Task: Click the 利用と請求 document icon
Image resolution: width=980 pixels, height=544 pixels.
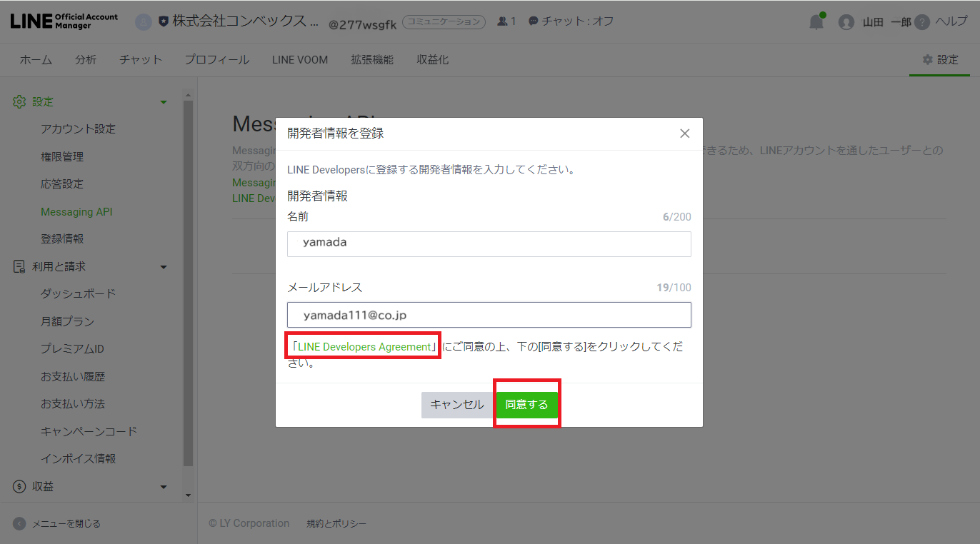Action: (20, 266)
